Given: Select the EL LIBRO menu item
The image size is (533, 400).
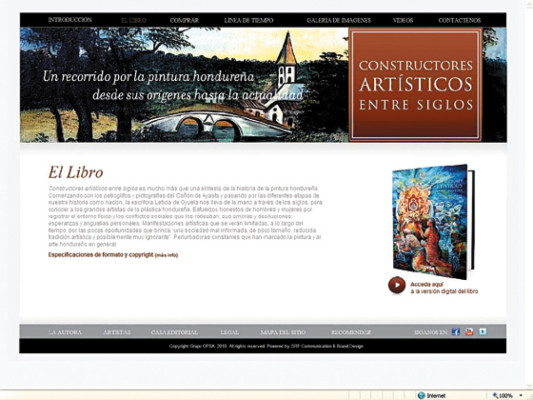Looking at the screenshot, I should pos(134,20).
